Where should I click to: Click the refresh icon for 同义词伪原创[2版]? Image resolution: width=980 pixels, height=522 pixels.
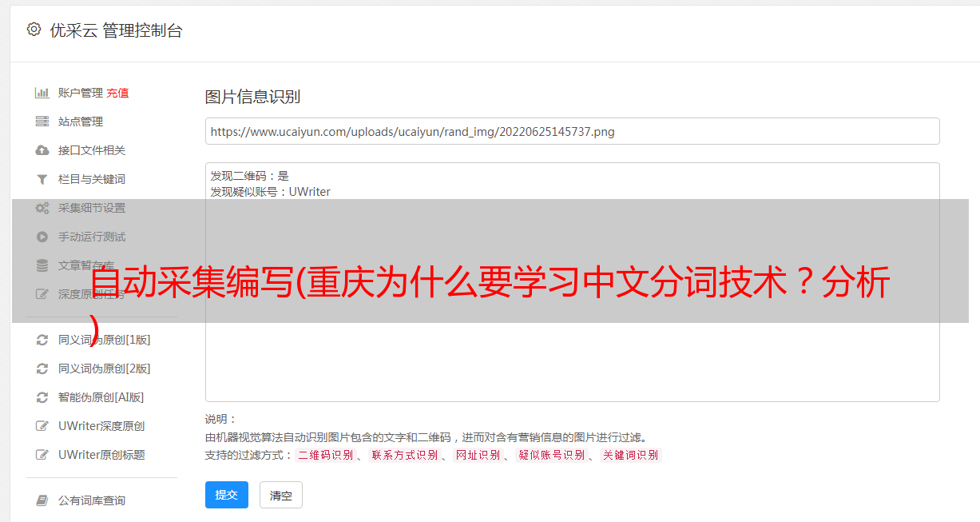(x=42, y=369)
